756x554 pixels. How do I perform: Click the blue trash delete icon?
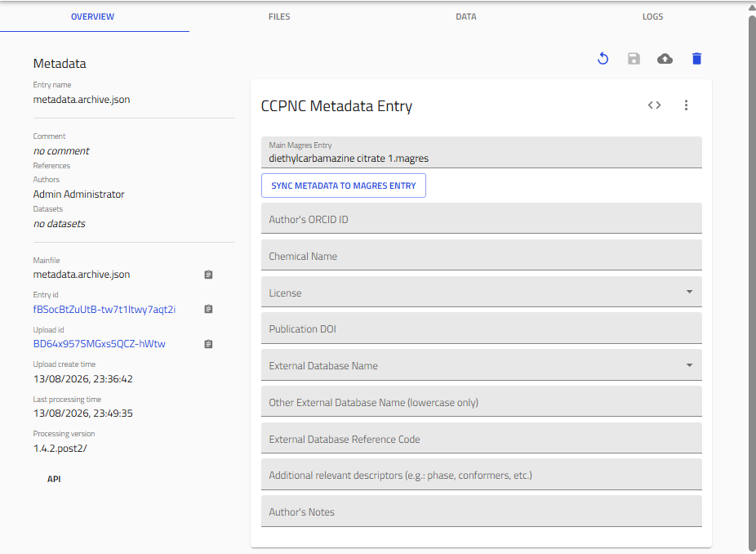coord(696,59)
